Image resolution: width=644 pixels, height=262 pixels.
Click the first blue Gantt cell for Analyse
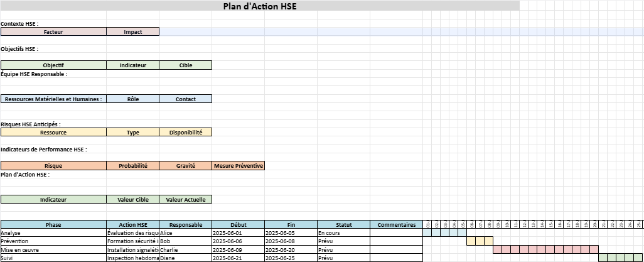tap(427, 232)
